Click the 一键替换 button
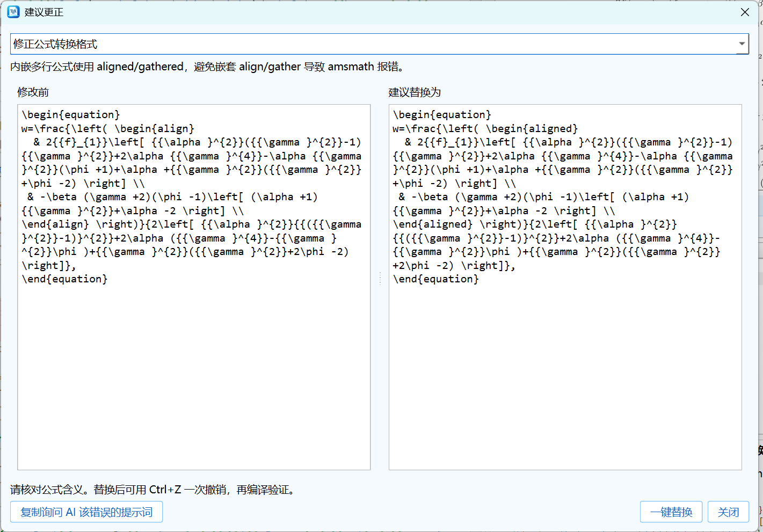This screenshot has height=532, width=763. coord(671,512)
